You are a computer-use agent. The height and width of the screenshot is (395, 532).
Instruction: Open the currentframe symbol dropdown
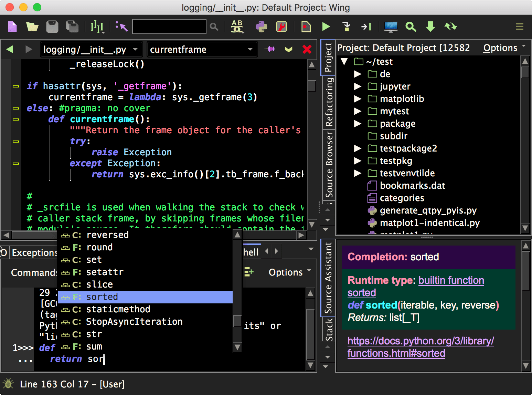click(202, 50)
